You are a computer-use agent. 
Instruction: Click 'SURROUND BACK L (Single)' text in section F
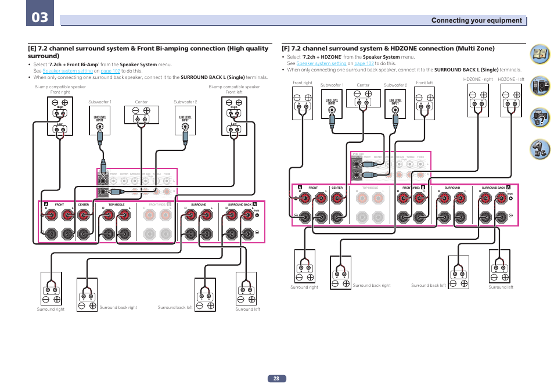(x=466, y=70)
